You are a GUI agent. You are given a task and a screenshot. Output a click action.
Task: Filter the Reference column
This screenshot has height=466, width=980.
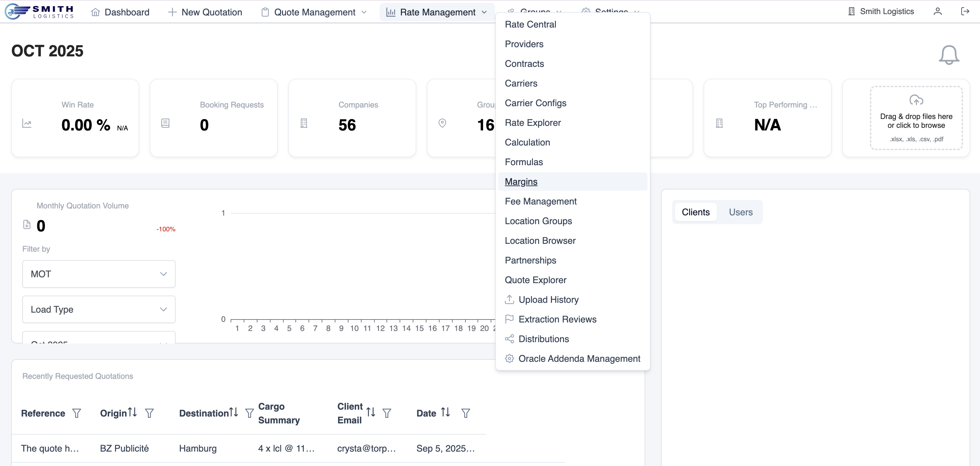click(76, 413)
